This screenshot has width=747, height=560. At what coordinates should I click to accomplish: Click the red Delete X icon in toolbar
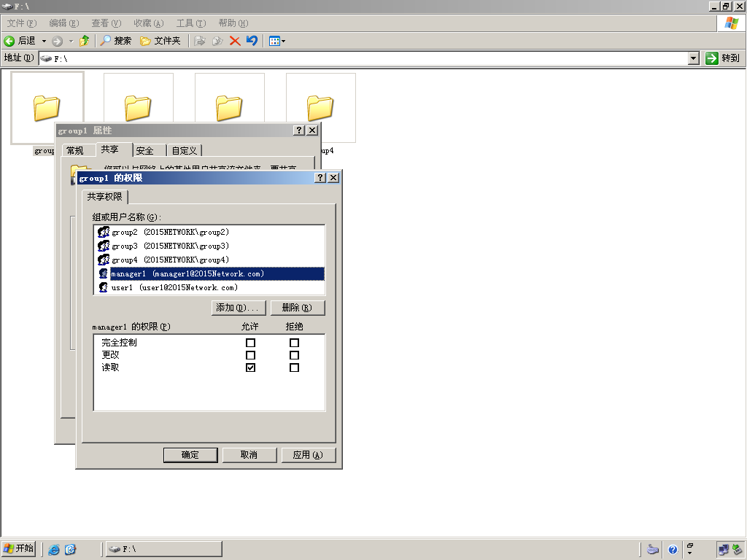click(x=234, y=41)
